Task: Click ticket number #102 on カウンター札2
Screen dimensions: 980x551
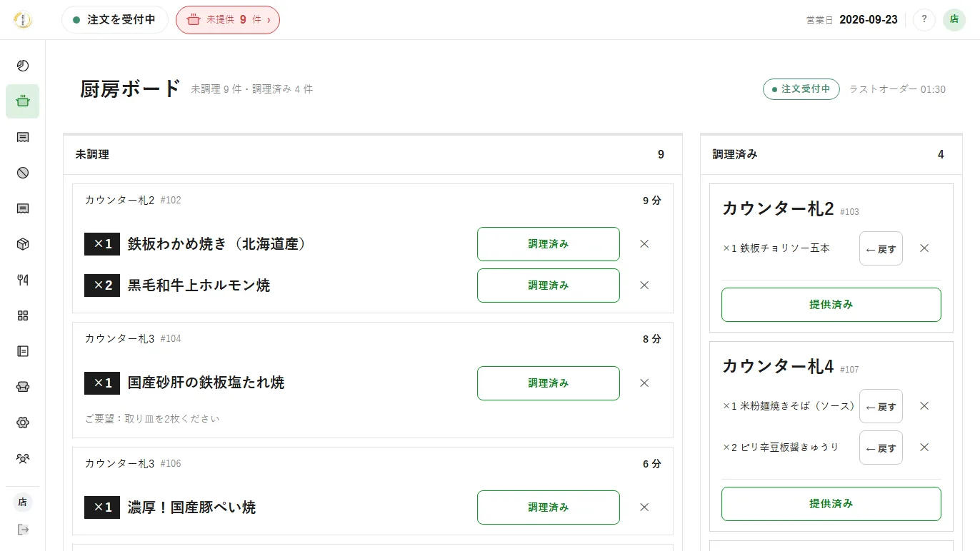Action: pos(171,201)
